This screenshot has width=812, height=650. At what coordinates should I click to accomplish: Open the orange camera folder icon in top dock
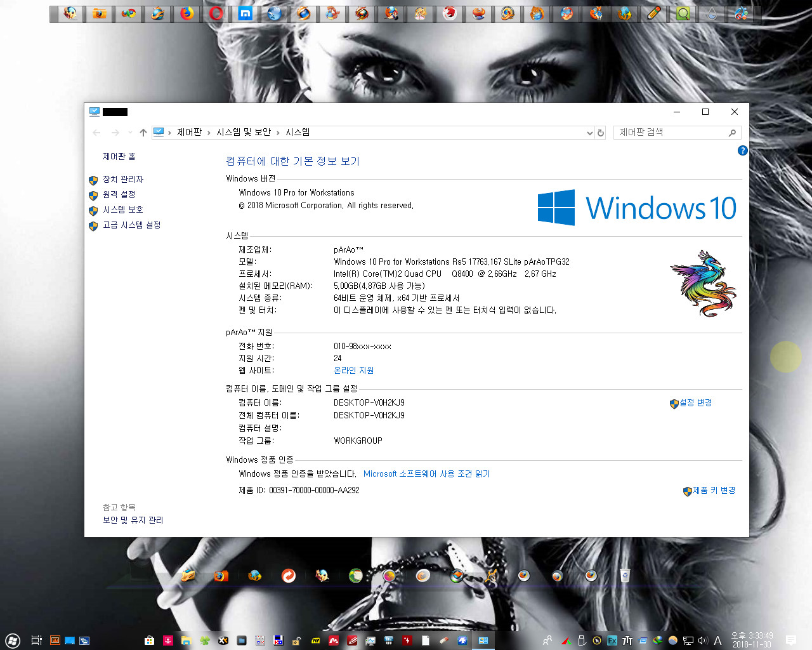(100, 13)
